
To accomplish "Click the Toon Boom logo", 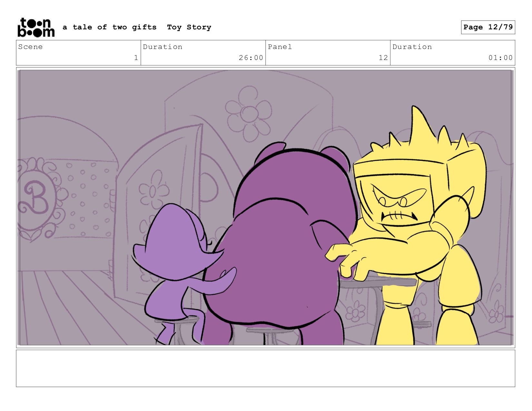I will 36,27.
